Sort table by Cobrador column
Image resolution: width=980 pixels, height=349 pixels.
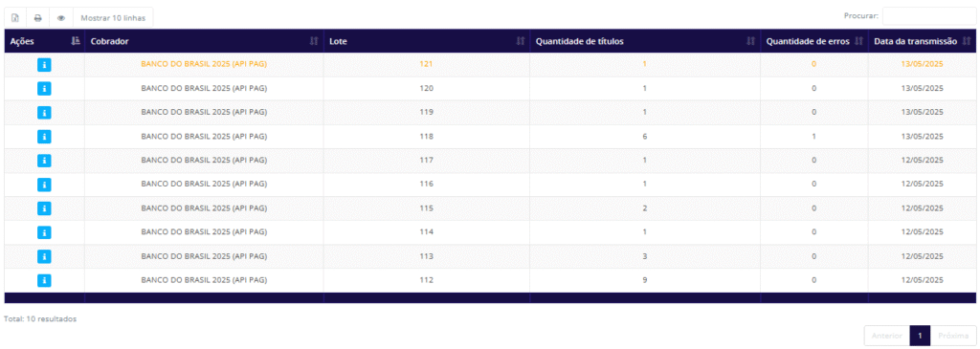click(204, 41)
